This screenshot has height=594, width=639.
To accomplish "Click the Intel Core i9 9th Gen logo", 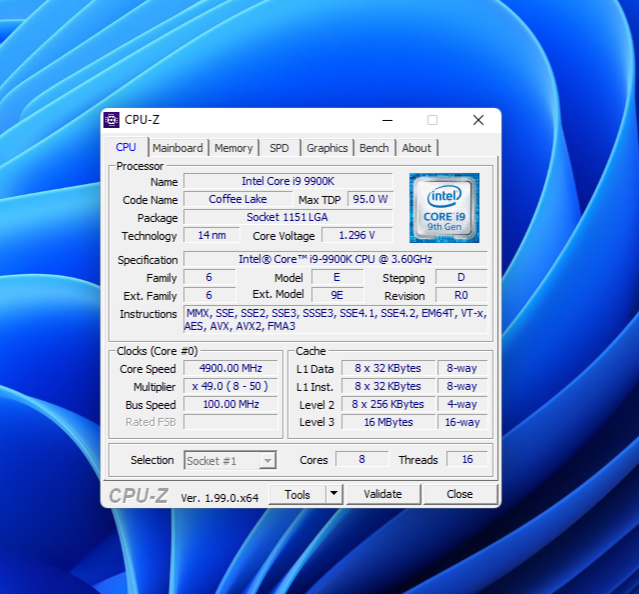I will [444, 208].
